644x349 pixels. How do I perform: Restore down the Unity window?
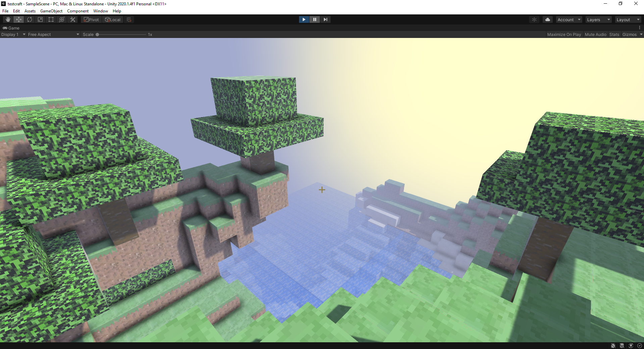pyautogui.click(x=621, y=4)
